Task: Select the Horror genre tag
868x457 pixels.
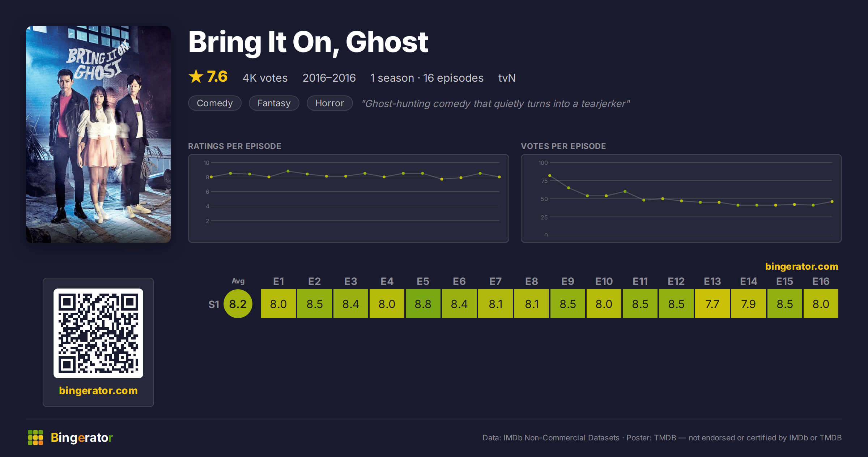Action: click(330, 103)
